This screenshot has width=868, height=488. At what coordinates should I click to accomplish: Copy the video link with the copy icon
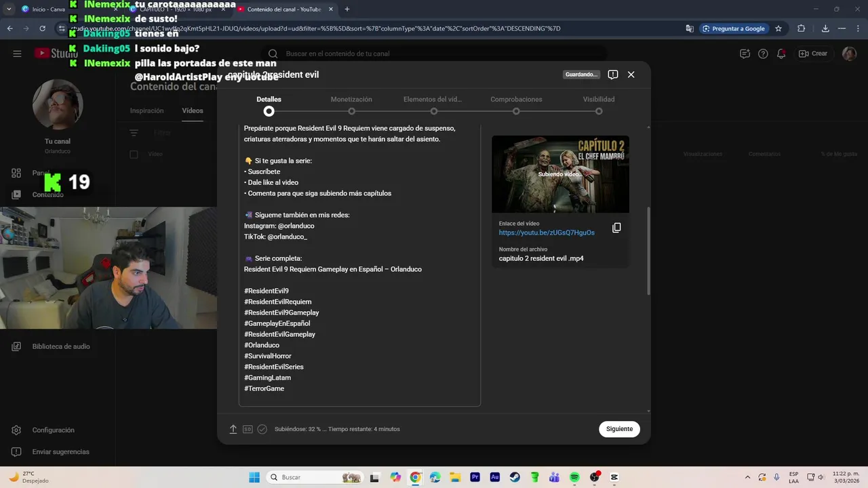[616, 228]
